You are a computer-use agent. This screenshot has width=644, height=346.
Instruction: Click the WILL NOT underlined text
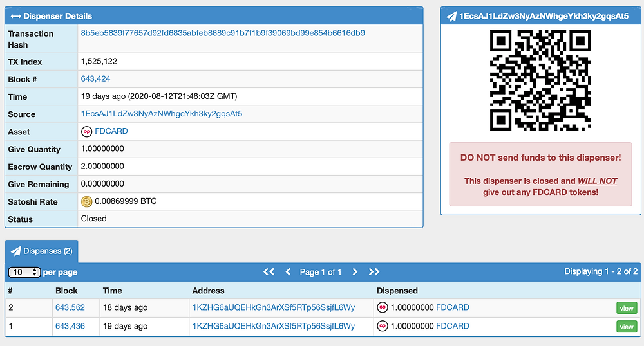click(x=597, y=181)
